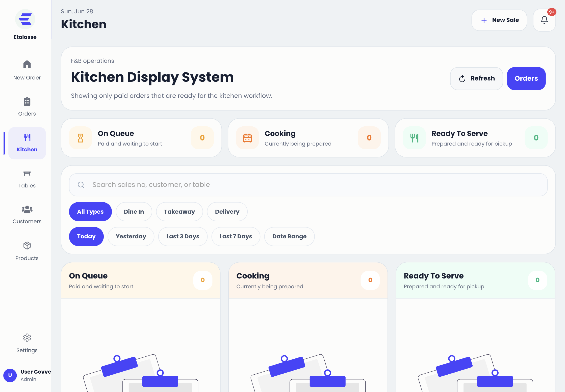This screenshot has height=392, width=565.
Task: Click the Ready To Serve utensils icon
Action: tap(414, 138)
